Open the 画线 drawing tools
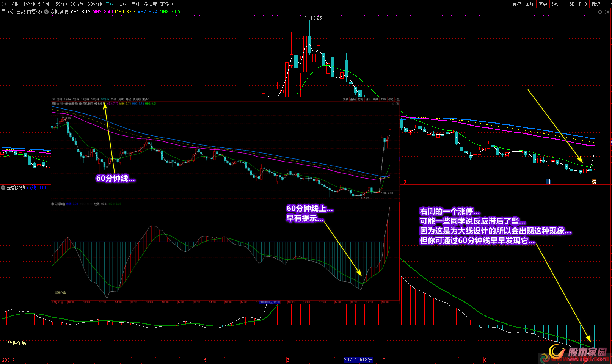Viewport: 612px width, 364px height. point(569,4)
